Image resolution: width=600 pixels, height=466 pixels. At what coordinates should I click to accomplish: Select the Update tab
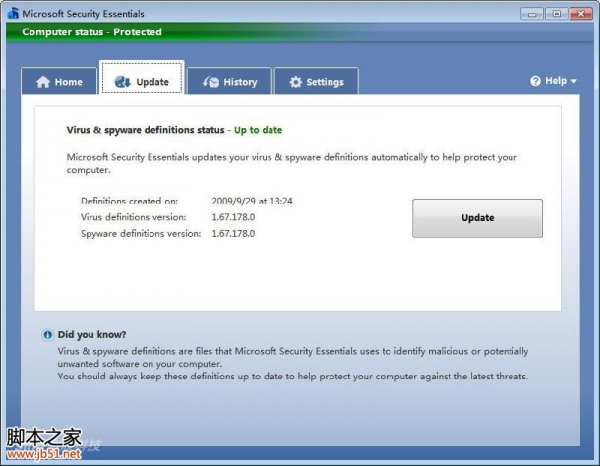click(142, 78)
